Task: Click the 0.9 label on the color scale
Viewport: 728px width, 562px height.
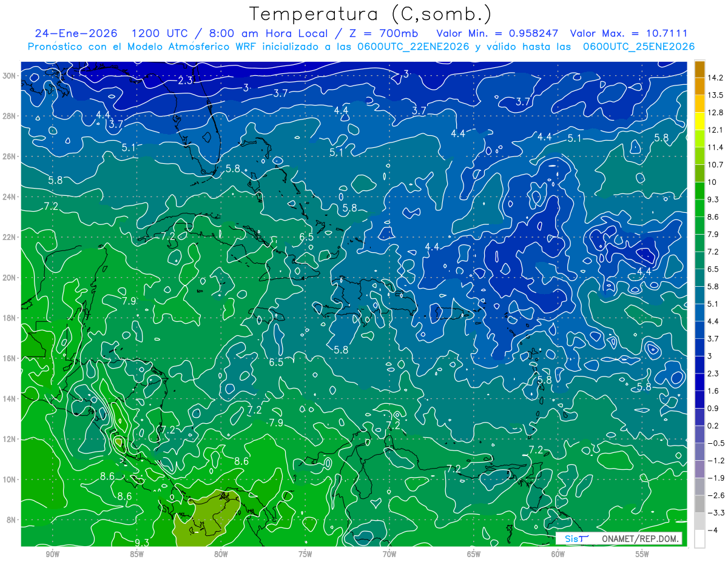Action: tap(713, 408)
